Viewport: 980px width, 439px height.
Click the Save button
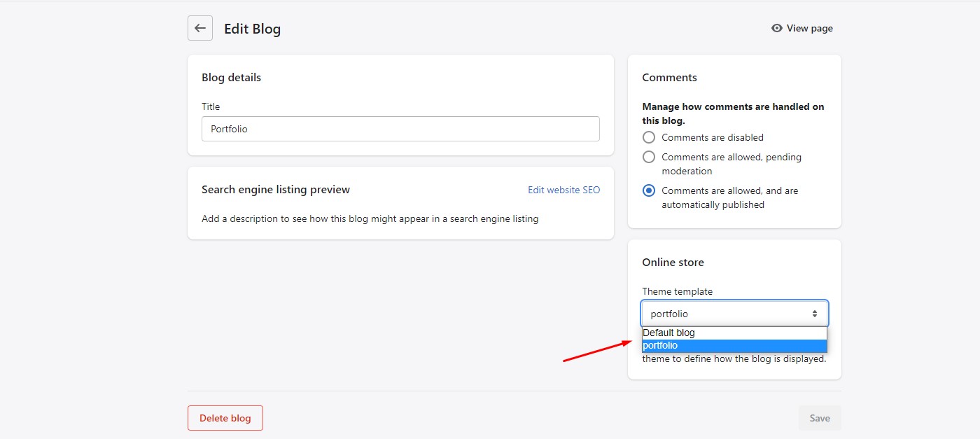pos(819,418)
